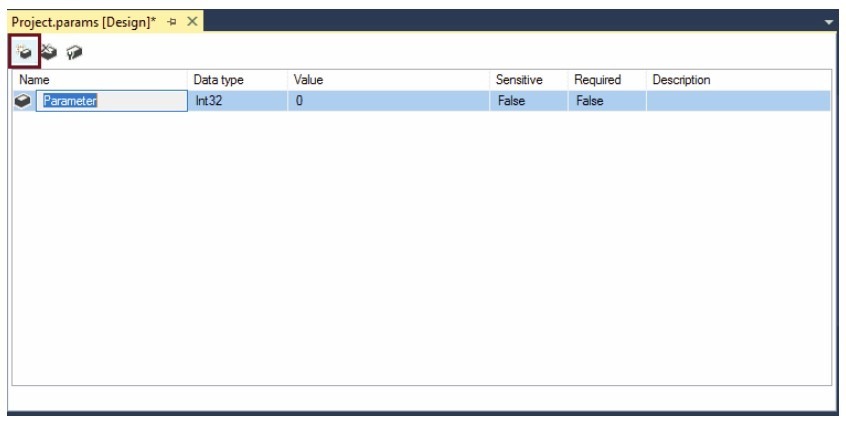Click the empty Description cell of Parameter
Image resolution: width=846 pixels, height=422 pixels.
pyautogui.click(x=737, y=101)
